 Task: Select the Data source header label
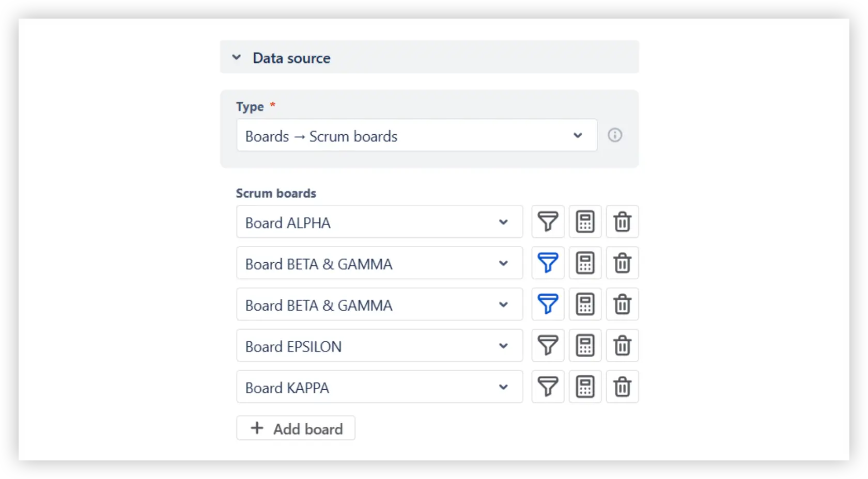click(291, 58)
